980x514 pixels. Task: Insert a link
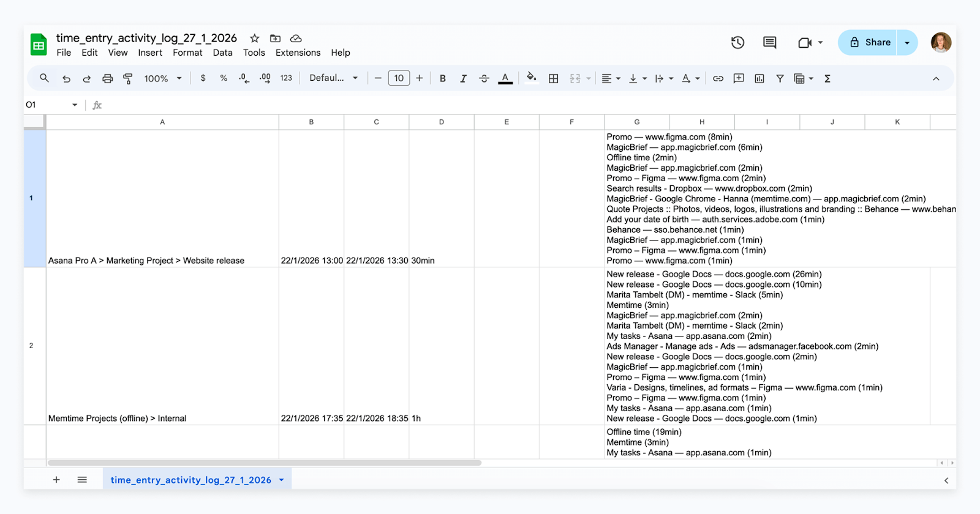[718, 78]
